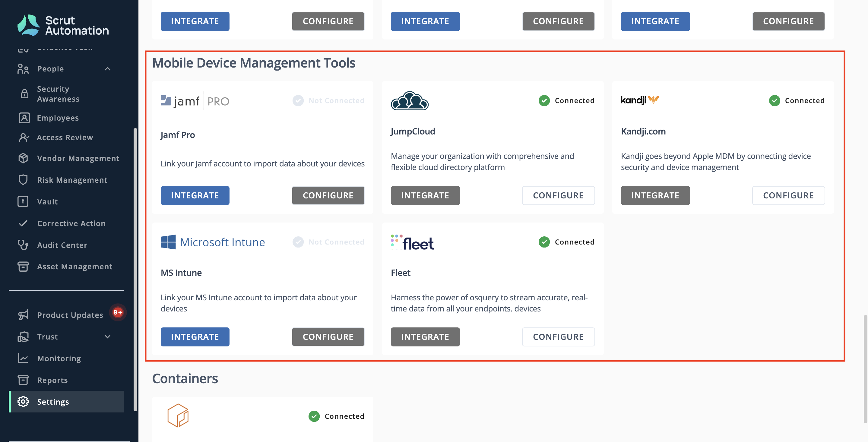Click the Corrective Action checkmark icon

coord(23,223)
